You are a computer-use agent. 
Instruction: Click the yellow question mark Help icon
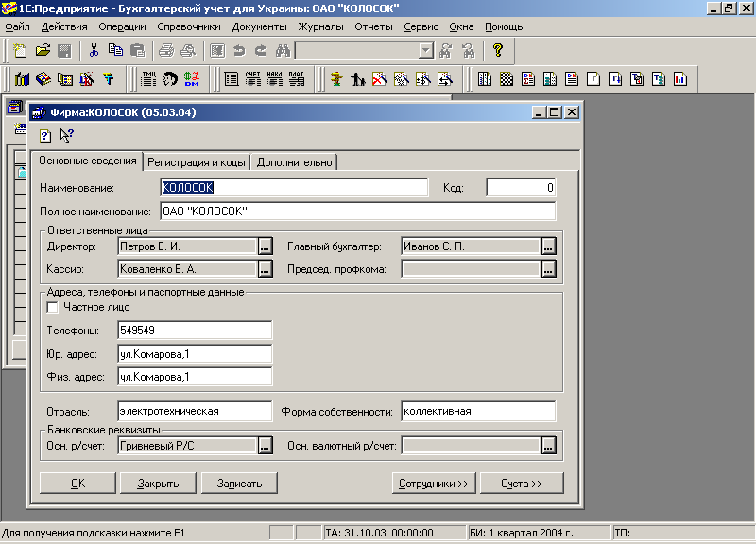498,50
